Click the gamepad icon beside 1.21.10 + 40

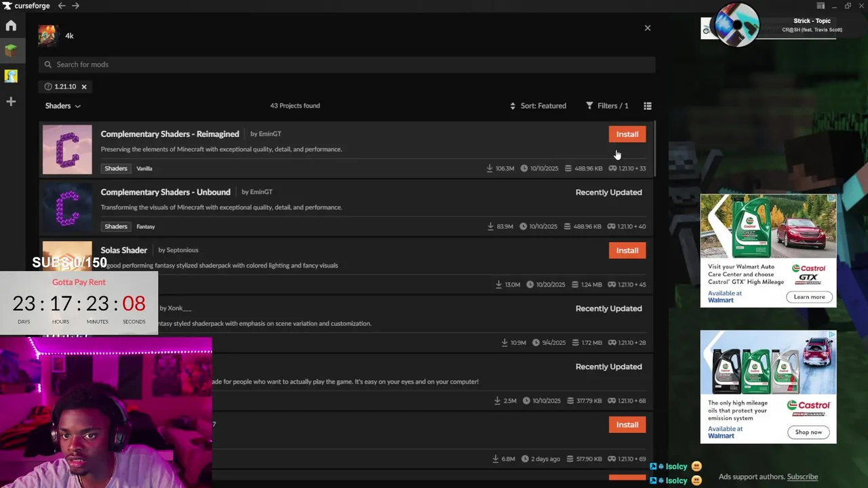[x=612, y=226]
